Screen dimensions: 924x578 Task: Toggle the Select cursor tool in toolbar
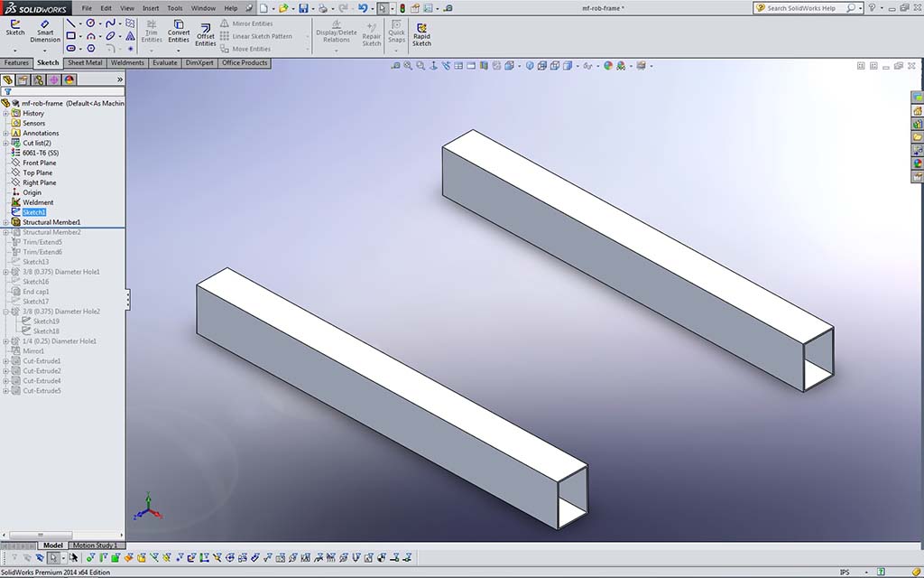383,8
